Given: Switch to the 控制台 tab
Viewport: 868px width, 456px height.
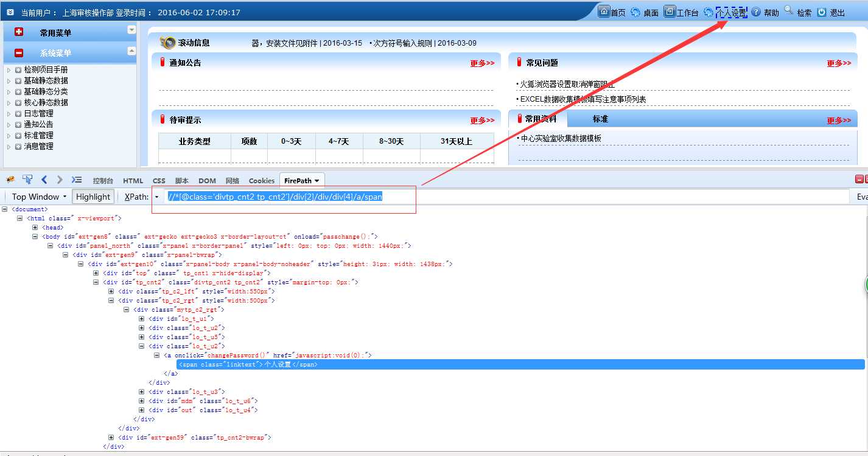Looking at the screenshot, I should (103, 181).
